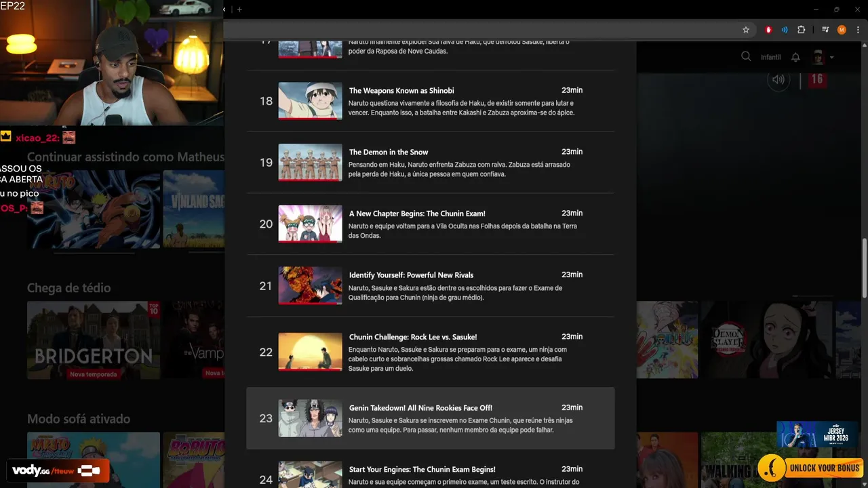Viewport: 868px width, 488px height.
Task: Open the Bridgerton card in Chega de tédio
Action: pyautogui.click(x=94, y=340)
